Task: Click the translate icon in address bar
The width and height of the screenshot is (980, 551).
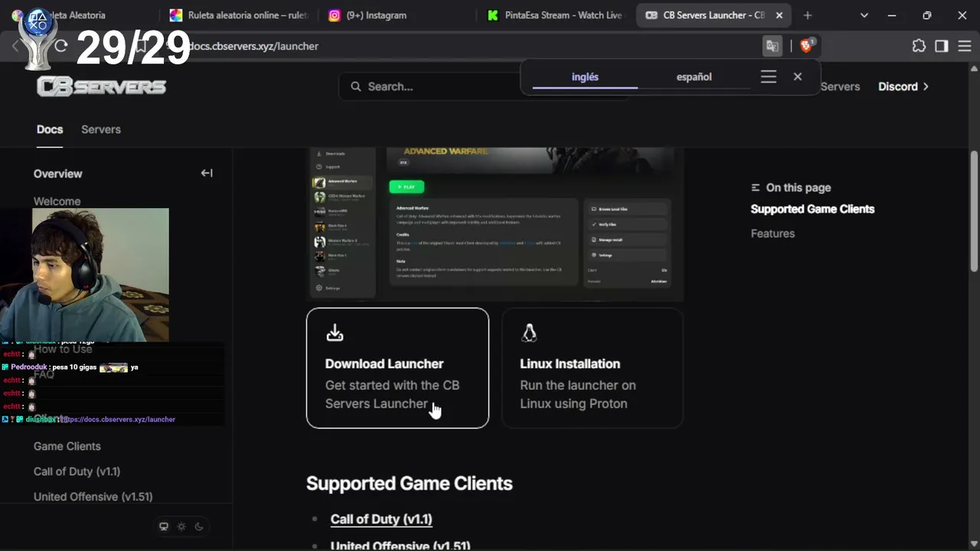Action: [772, 46]
